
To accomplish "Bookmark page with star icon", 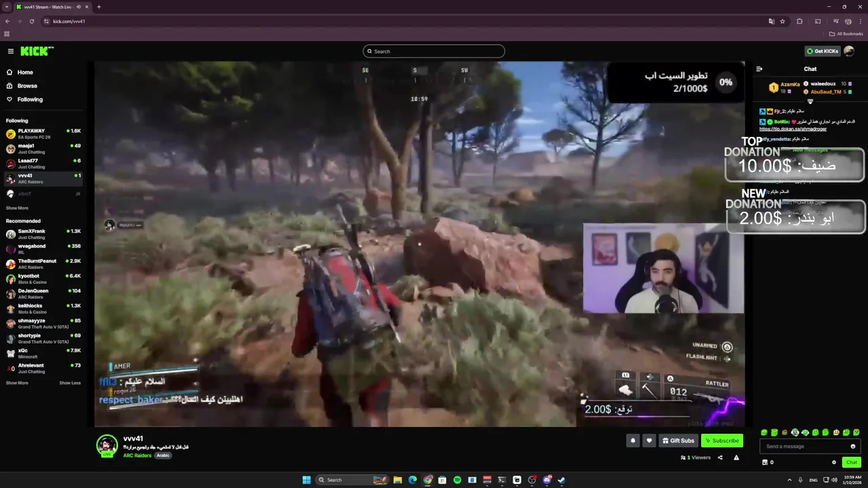I will tap(783, 21).
